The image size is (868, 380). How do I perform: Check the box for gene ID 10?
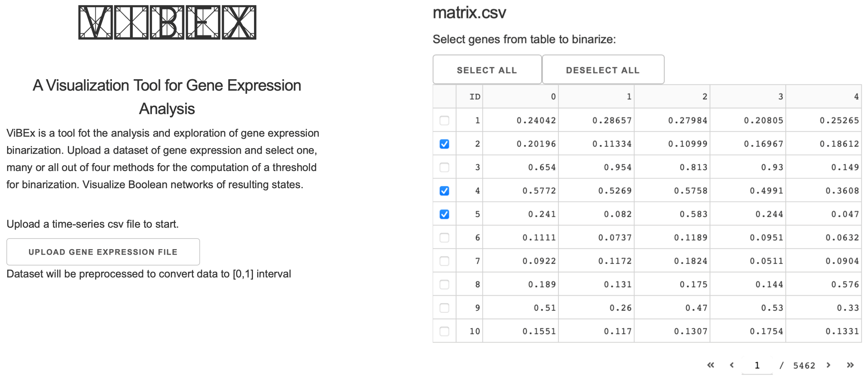[444, 331]
